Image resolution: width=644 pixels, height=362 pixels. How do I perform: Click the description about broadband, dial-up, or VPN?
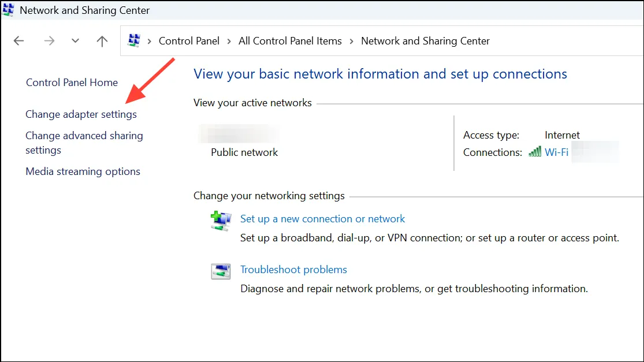(x=430, y=238)
